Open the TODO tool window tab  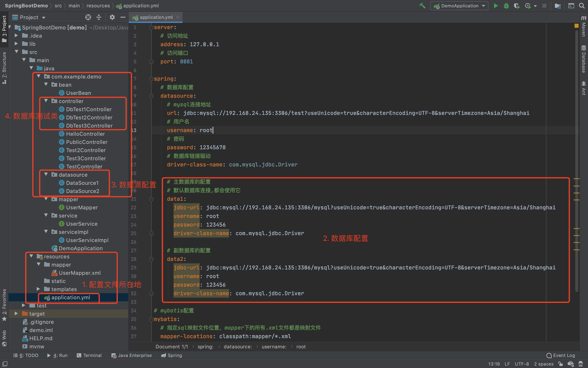(26, 355)
